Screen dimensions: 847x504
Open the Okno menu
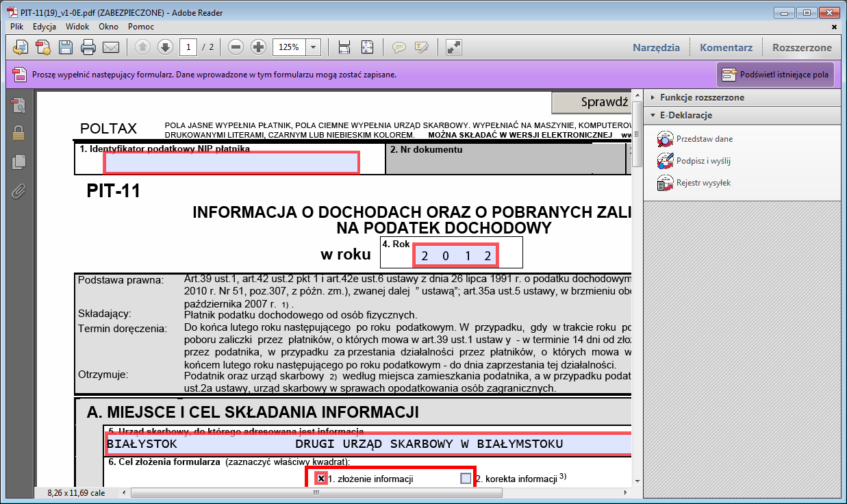click(108, 27)
